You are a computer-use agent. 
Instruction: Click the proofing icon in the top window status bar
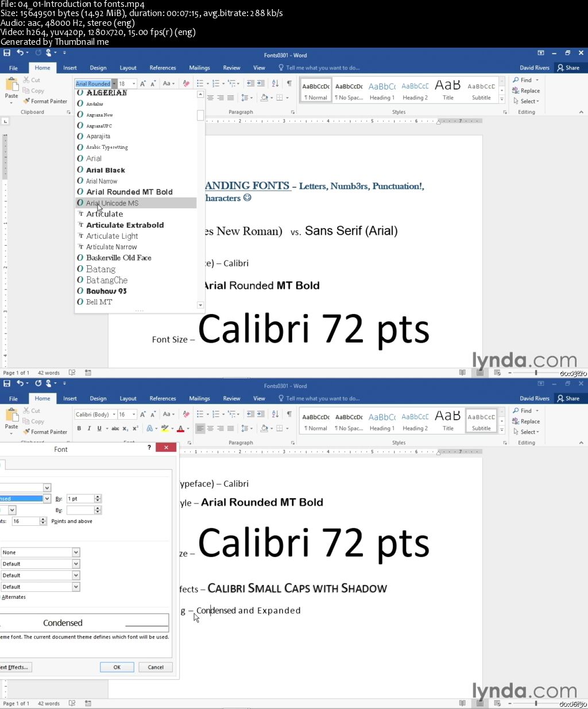pyautogui.click(x=72, y=373)
